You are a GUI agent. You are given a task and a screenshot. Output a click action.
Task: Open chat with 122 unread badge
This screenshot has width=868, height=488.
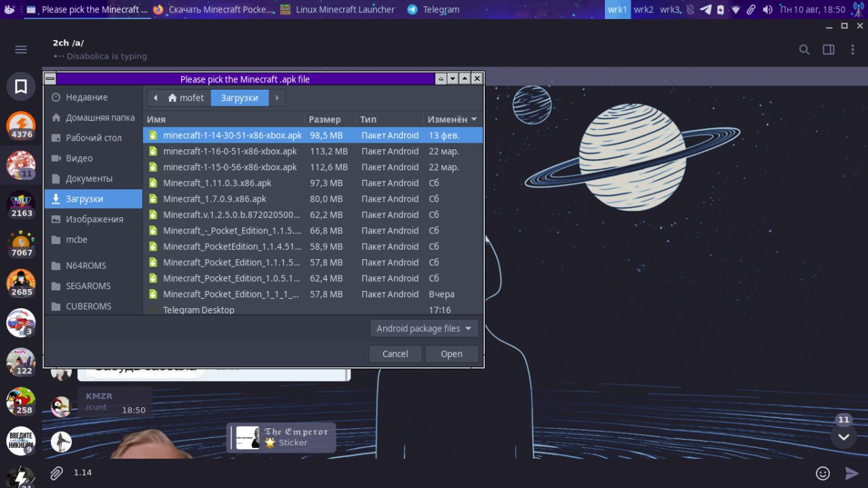tap(21, 362)
